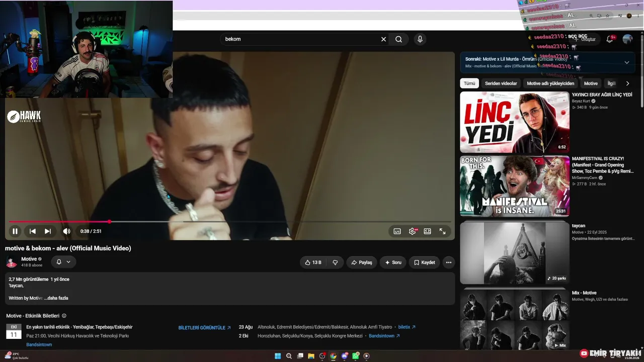
Task: Dislike the video
Action: [335, 262]
